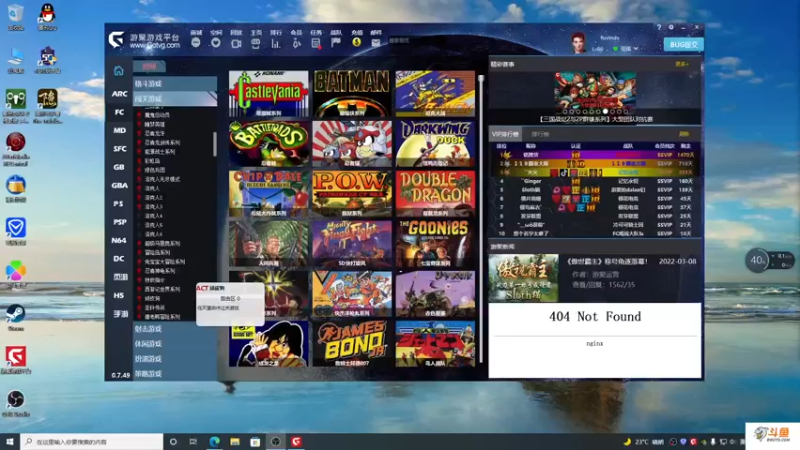Click the user avatar portrait

579,43
